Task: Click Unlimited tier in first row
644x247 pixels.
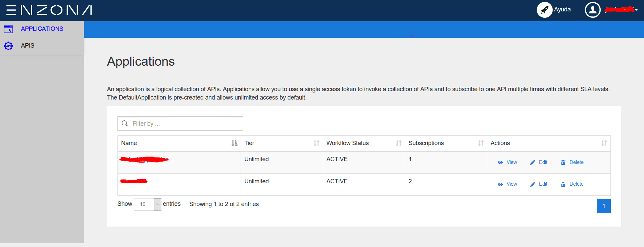Action: (256, 159)
